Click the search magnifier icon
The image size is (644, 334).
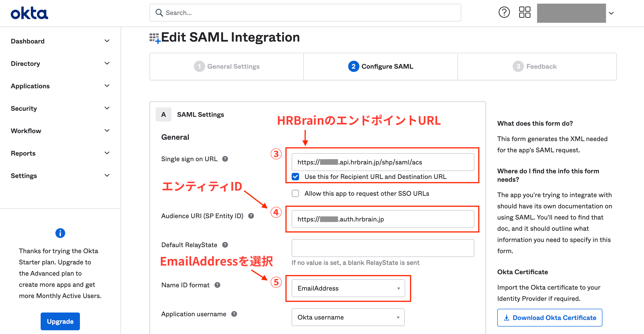(x=159, y=12)
